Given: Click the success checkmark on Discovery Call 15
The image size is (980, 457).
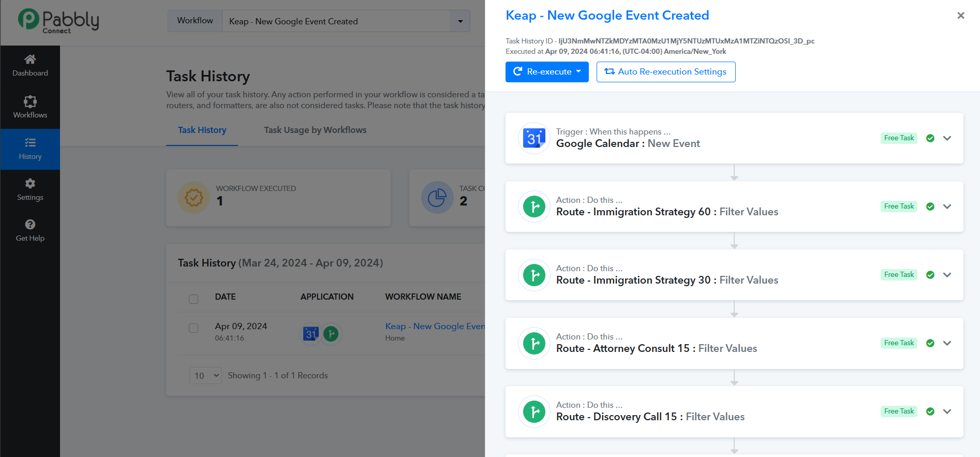Looking at the screenshot, I should pos(930,411).
